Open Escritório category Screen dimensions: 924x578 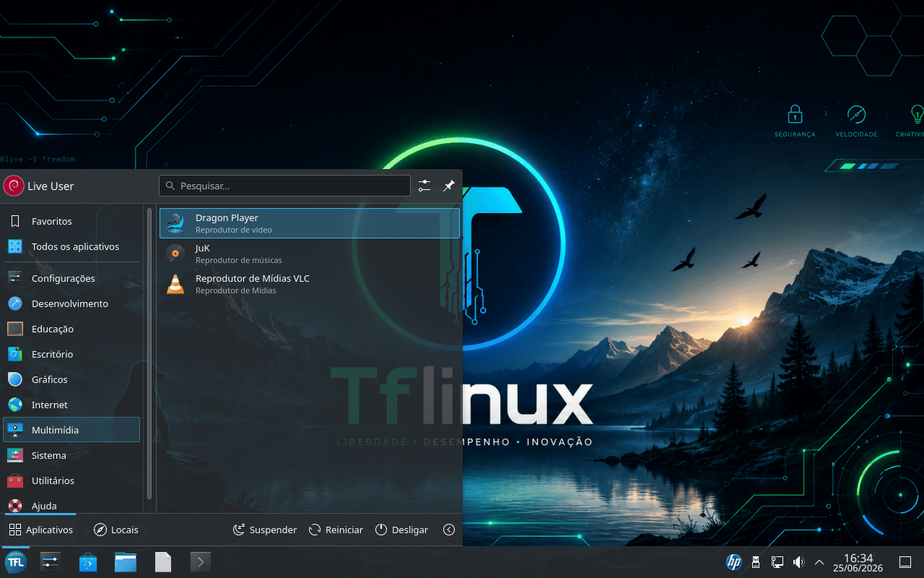pyautogui.click(x=71, y=354)
